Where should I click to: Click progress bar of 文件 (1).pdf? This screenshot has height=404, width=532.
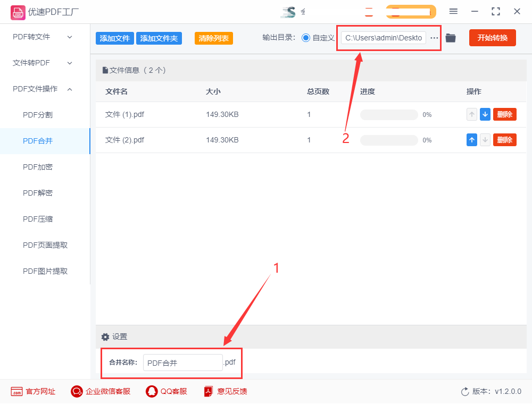coord(389,115)
